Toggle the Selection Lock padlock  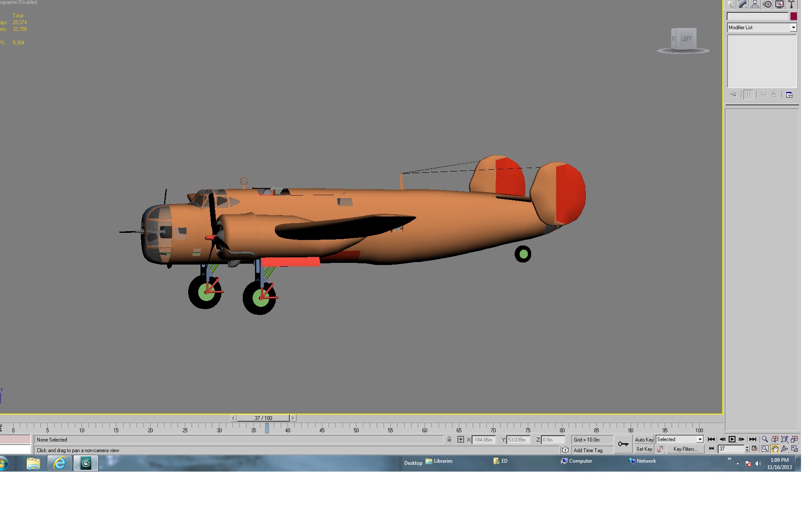coord(449,439)
